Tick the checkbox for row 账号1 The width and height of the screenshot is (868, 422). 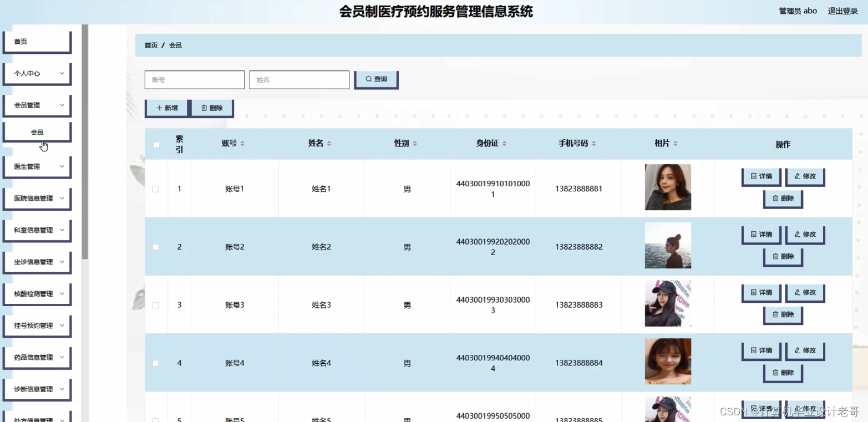click(x=156, y=189)
